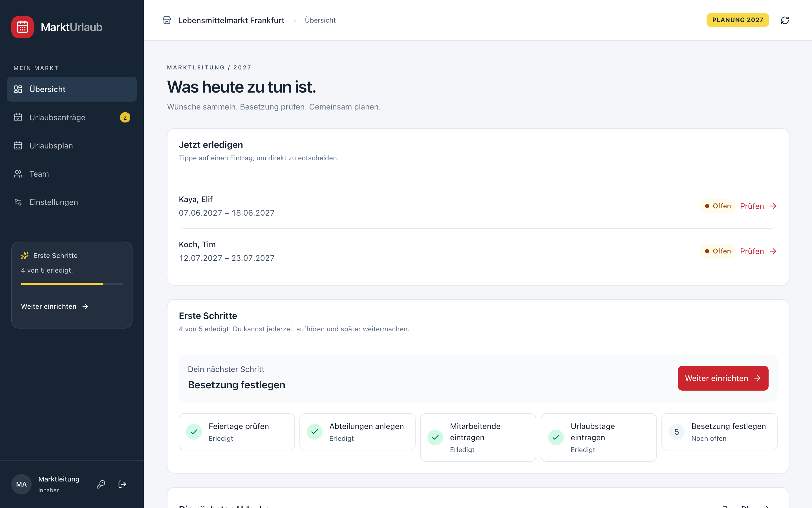Click the MA avatar circle

coord(21,484)
